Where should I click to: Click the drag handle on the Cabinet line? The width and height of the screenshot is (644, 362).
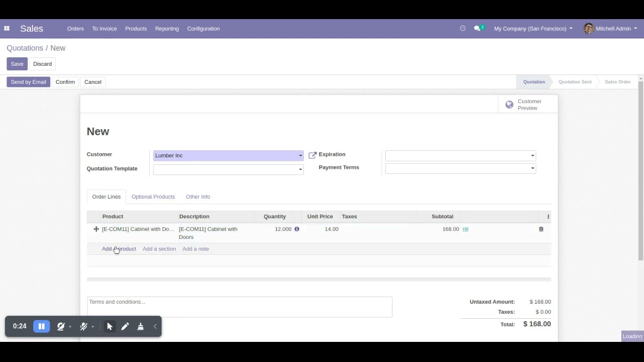click(x=96, y=229)
